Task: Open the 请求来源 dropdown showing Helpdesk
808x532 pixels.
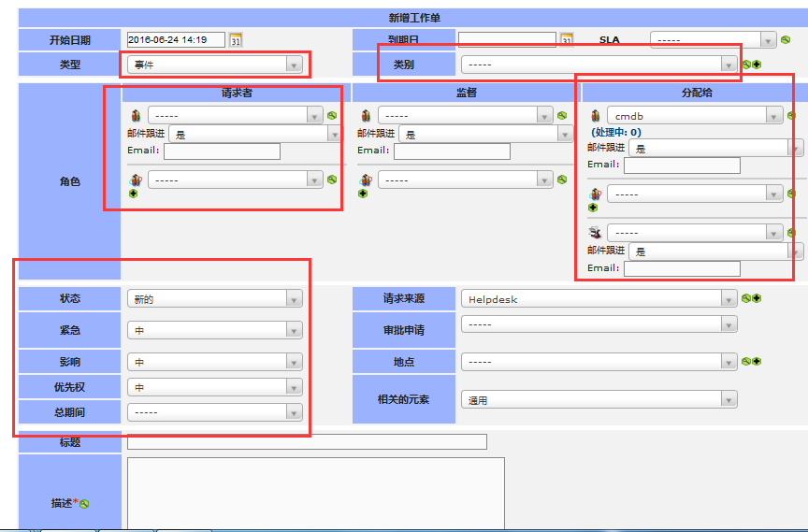Action: click(x=598, y=299)
